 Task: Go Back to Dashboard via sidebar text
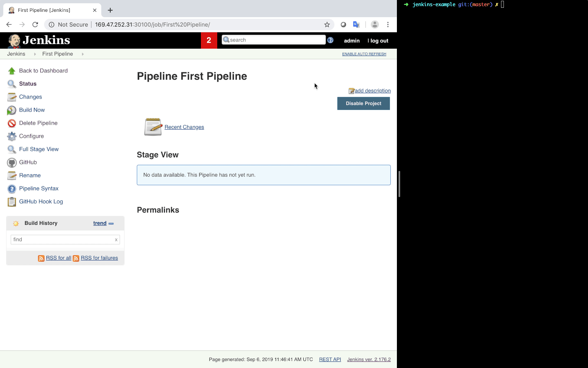43,71
